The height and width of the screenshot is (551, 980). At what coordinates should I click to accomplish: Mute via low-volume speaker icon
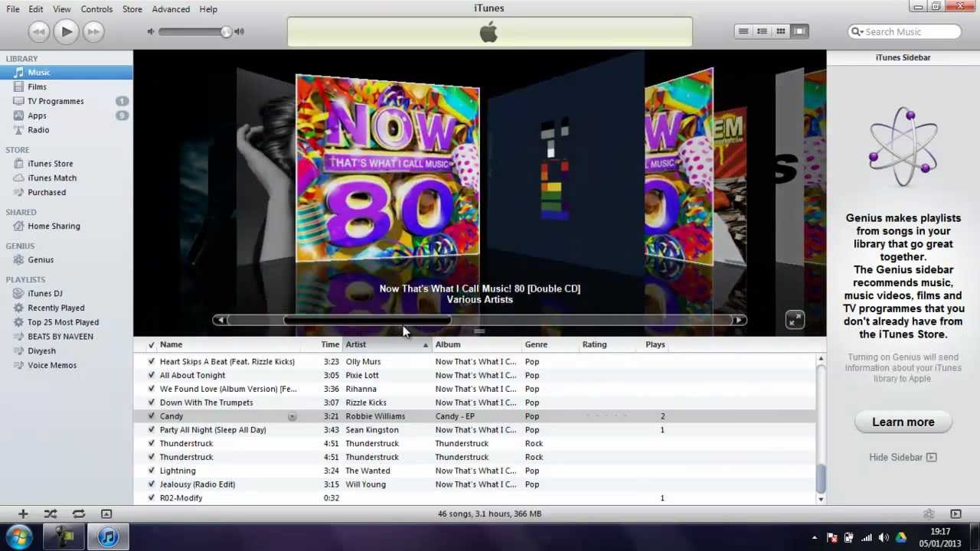point(151,31)
